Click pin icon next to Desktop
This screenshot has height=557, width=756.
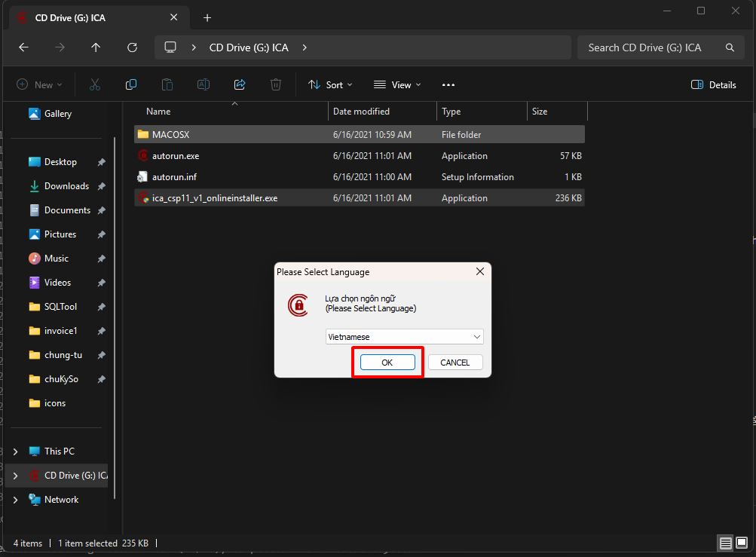(x=101, y=162)
